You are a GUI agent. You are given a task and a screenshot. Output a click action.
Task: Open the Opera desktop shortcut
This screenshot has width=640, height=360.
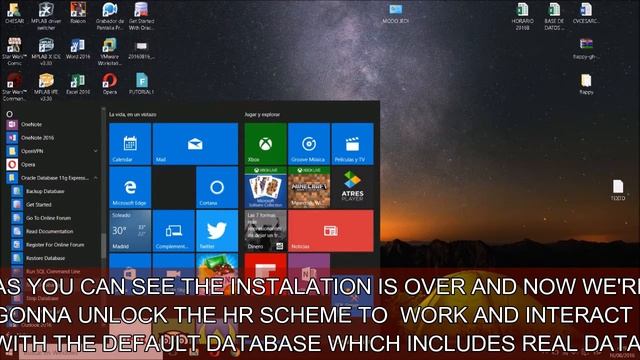pos(109,84)
